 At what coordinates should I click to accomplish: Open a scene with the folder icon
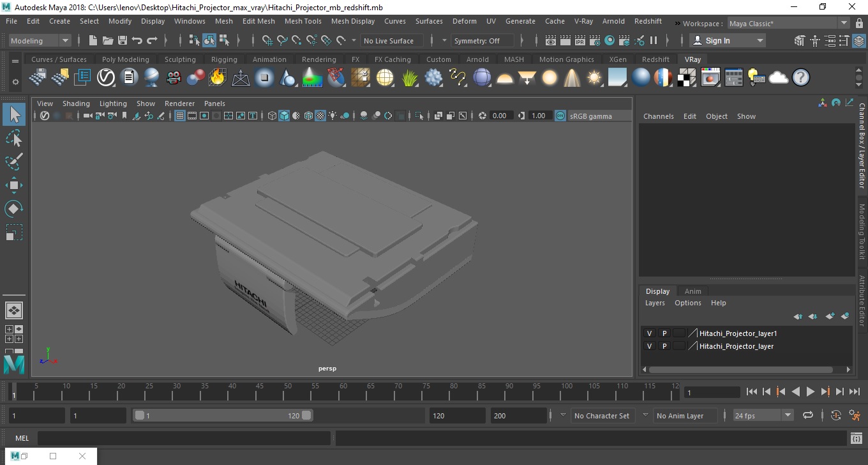[108, 40]
